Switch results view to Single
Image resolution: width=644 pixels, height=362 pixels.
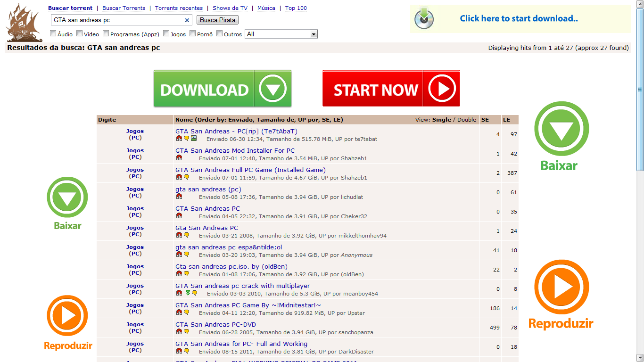[x=442, y=120]
